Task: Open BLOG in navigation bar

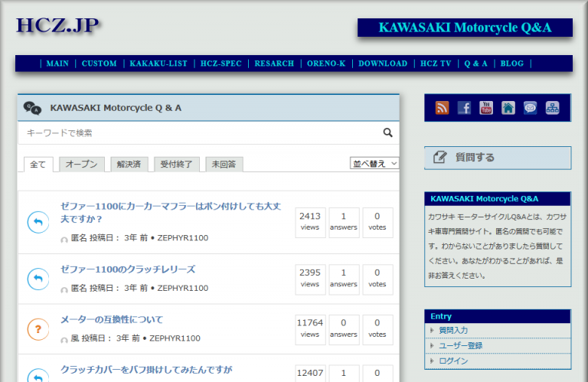Action: [512, 64]
